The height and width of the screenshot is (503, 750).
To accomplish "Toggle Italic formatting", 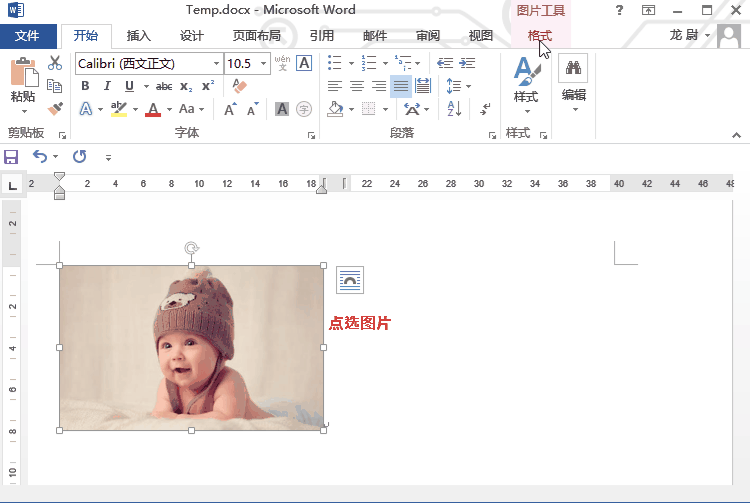I will pyautogui.click(x=107, y=87).
